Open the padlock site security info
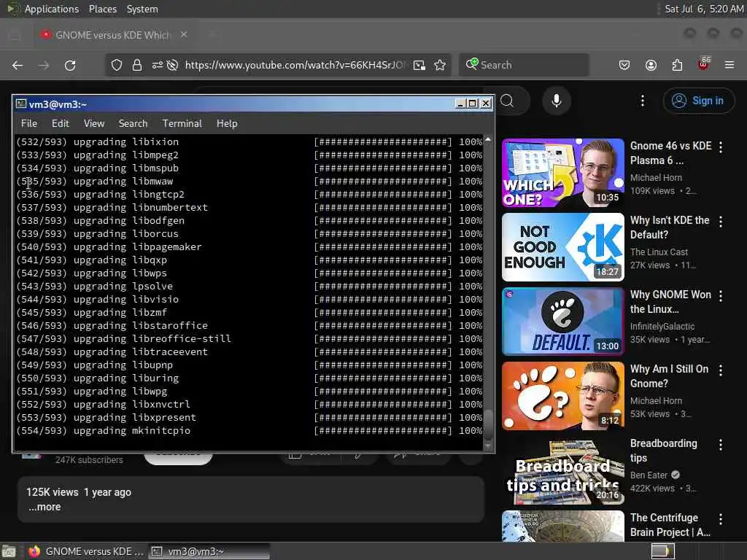The image size is (747, 560). click(137, 65)
